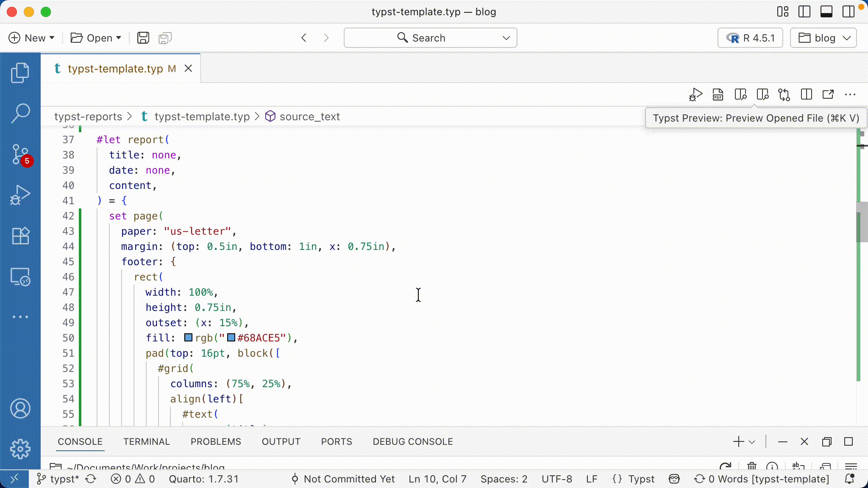Switch to the TERMINAL tab
The height and width of the screenshot is (488, 868).
click(147, 441)
